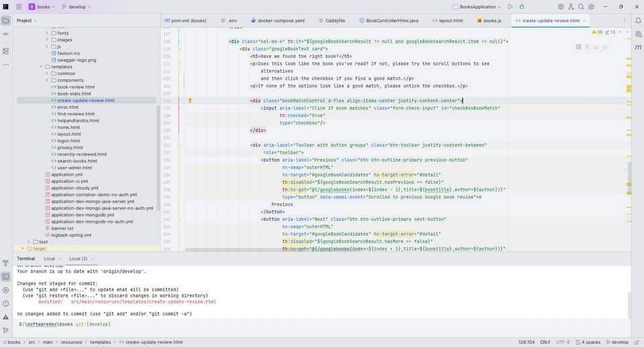Open the main hamburger menu
The image size is (644, 347).
(19, 7)
